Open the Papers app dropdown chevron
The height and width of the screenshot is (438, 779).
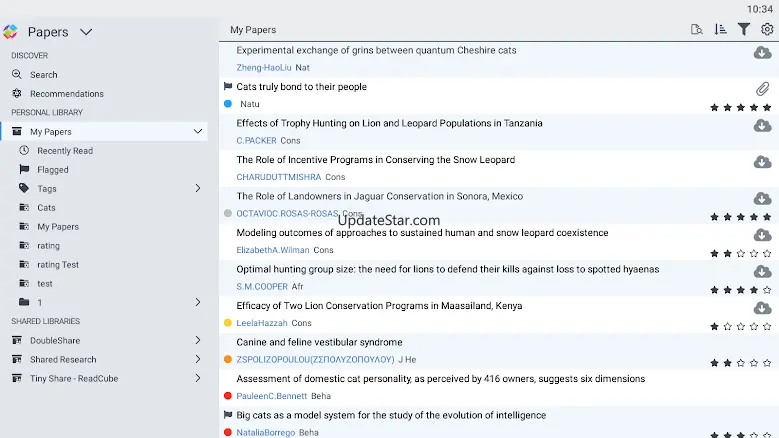[x=86, y=32]
